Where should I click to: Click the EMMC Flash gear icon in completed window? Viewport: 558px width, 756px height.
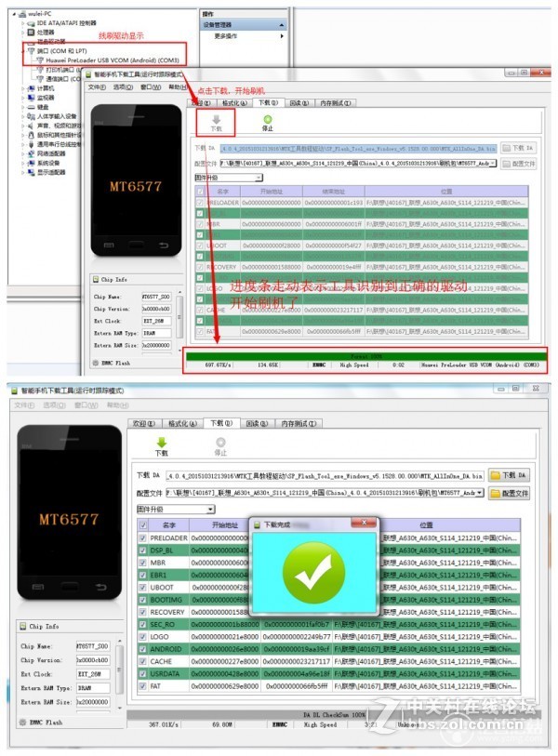[22, 722]
